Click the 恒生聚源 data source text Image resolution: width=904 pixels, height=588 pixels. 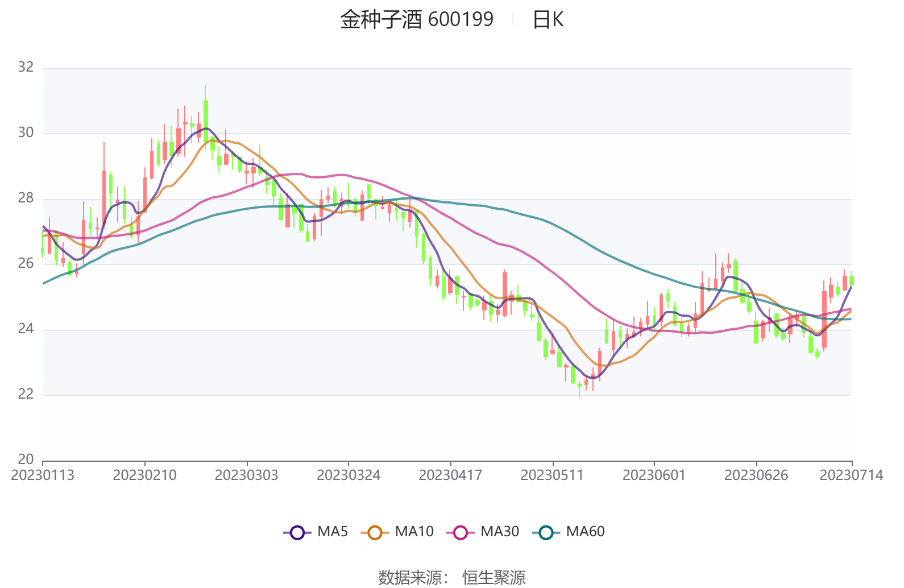494,577
